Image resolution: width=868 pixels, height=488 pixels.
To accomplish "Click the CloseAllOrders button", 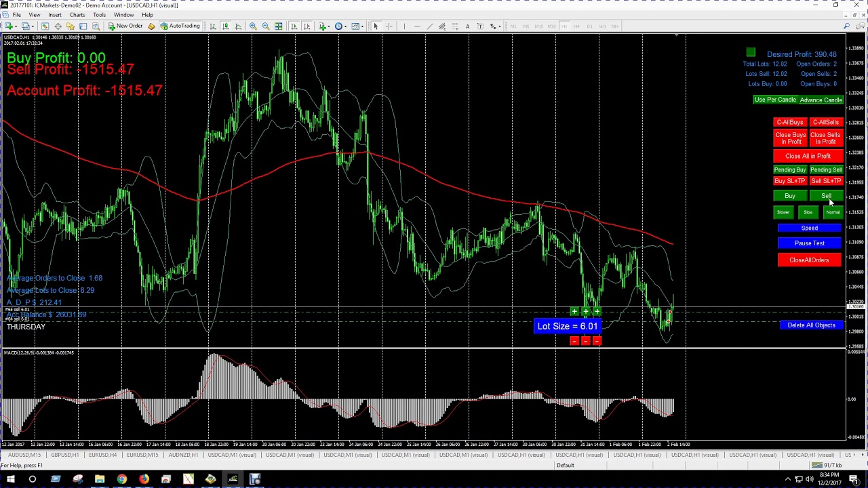I will (x=809, y=260).
